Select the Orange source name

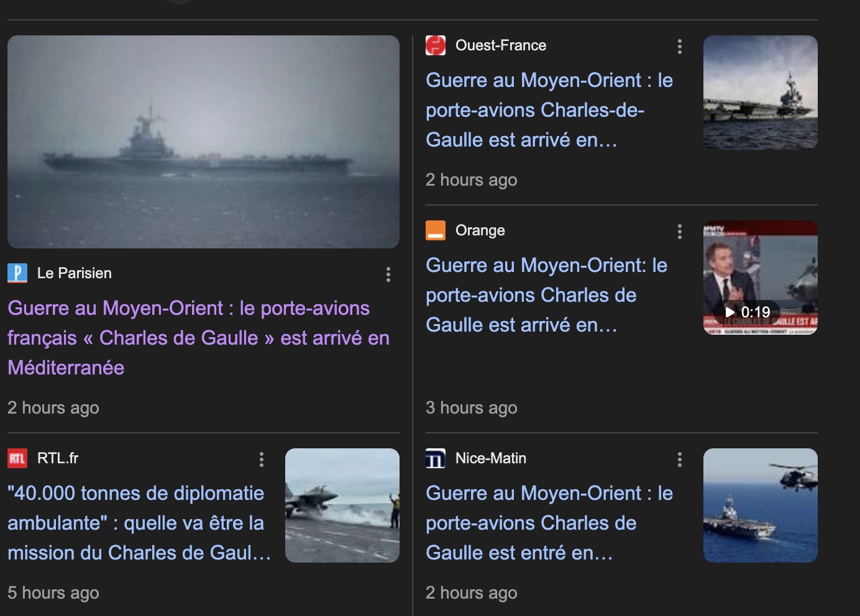[480, 230]
